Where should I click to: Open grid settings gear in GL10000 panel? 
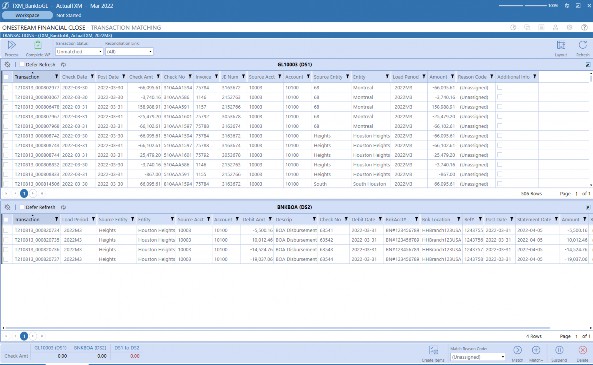7,65
